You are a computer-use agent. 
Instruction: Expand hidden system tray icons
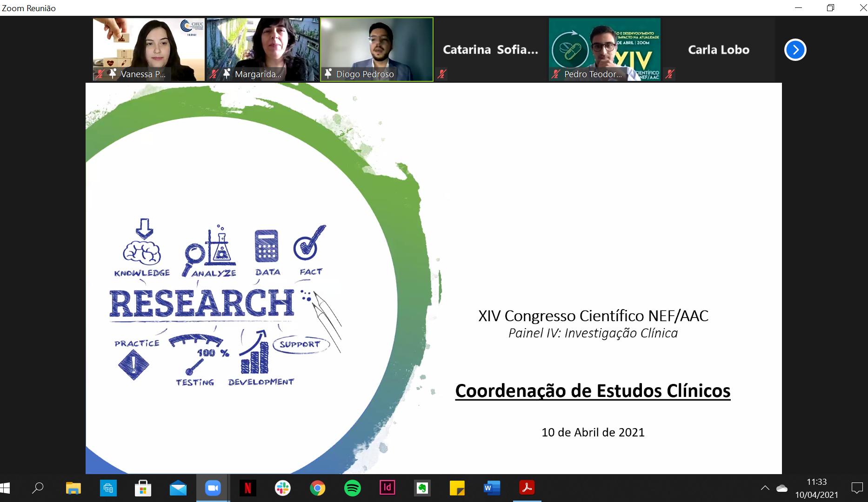765,488
